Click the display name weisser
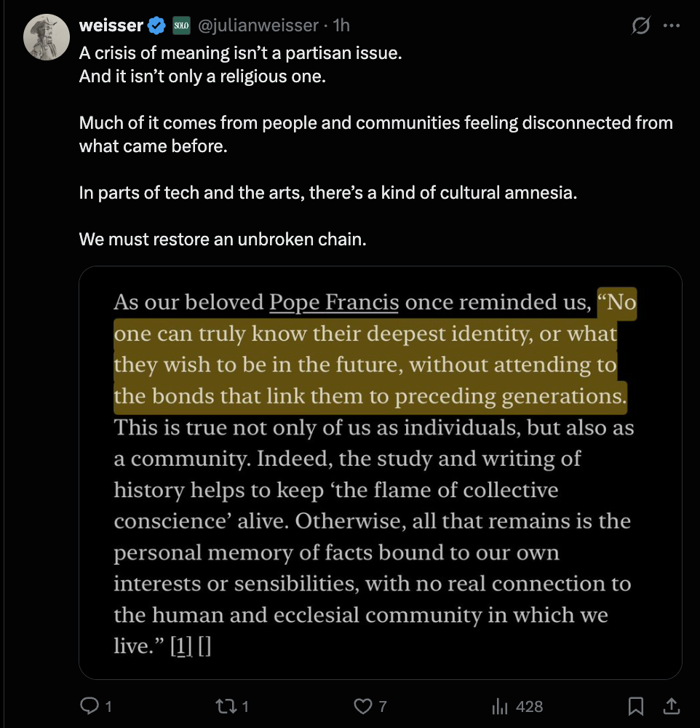The width and height of the screenshot is (700, 728). (x=111, y=26)
